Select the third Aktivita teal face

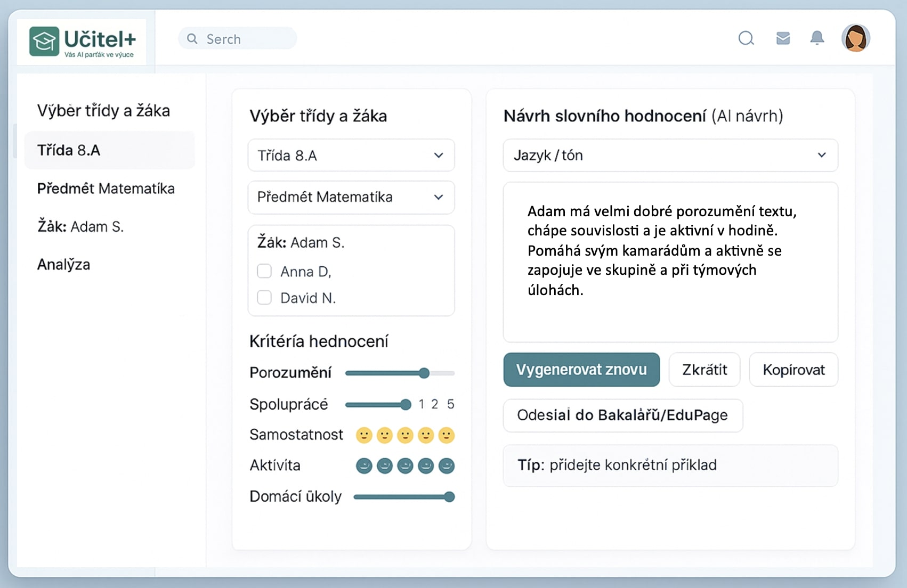click(x=405, y=466)
